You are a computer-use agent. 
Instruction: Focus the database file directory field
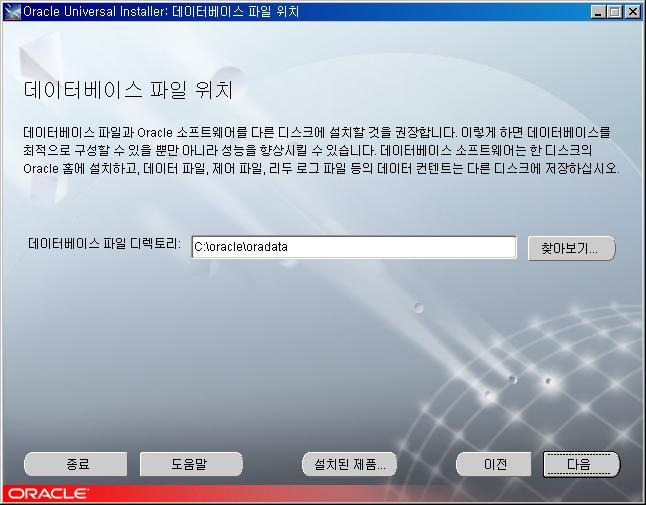click(354, 247)
